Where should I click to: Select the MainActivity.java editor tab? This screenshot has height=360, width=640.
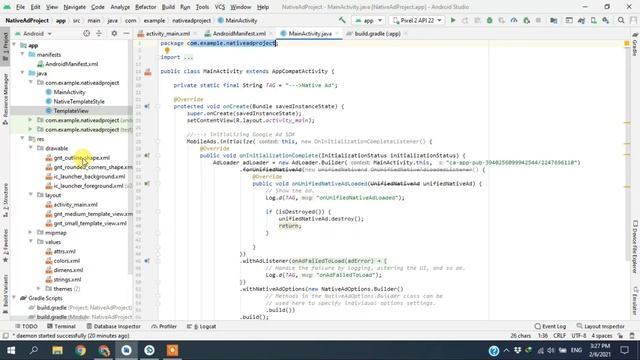(310, 33)
